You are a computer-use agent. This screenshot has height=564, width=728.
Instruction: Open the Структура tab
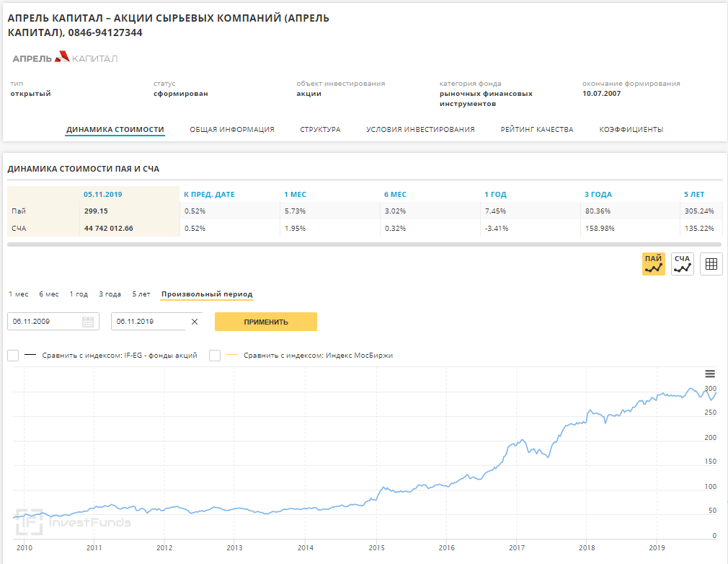(x=320, y=130)
